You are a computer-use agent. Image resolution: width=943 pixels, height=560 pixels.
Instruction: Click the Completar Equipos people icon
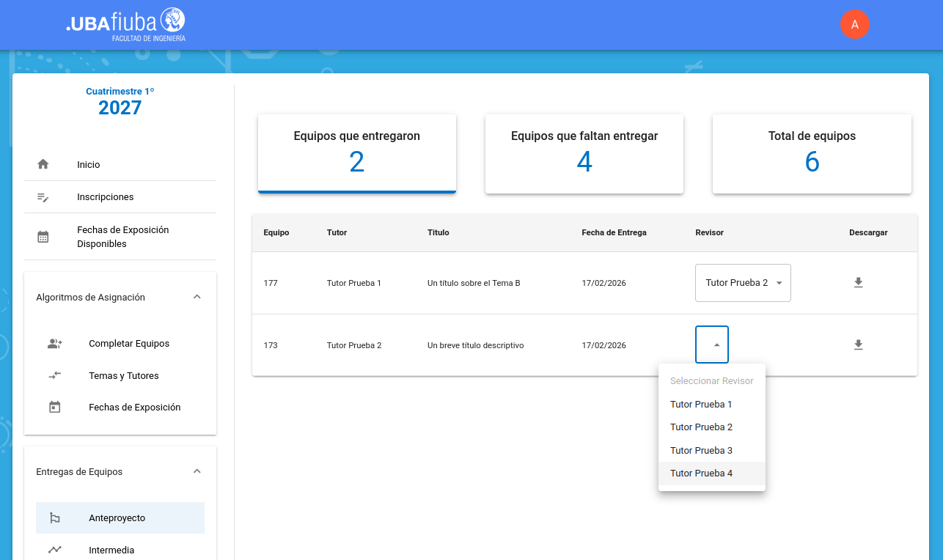55,344
